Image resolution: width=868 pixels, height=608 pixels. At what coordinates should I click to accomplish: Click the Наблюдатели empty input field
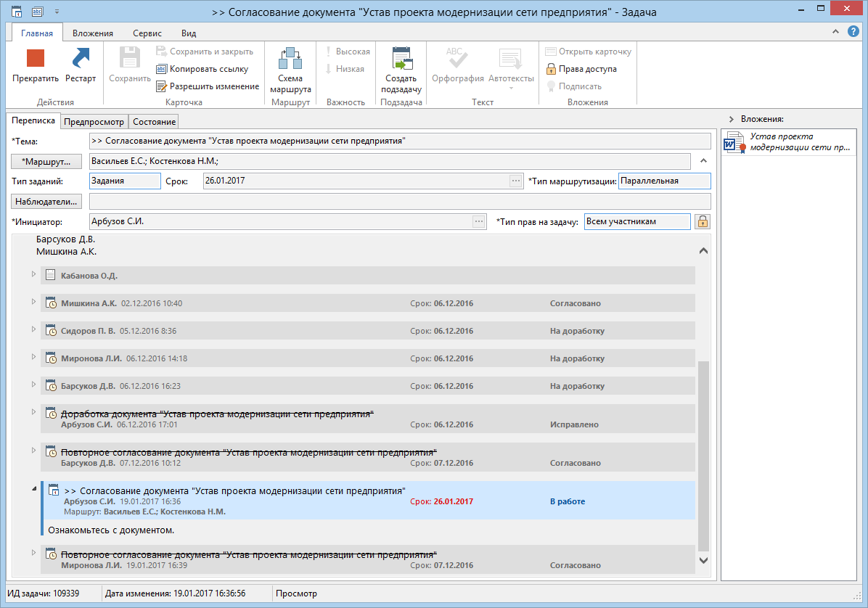[400, 202]
